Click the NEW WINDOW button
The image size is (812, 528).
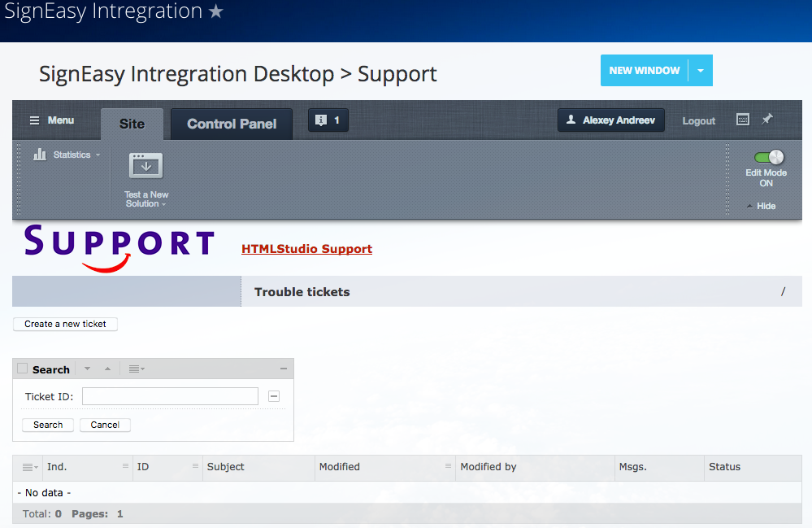(645, 71)
